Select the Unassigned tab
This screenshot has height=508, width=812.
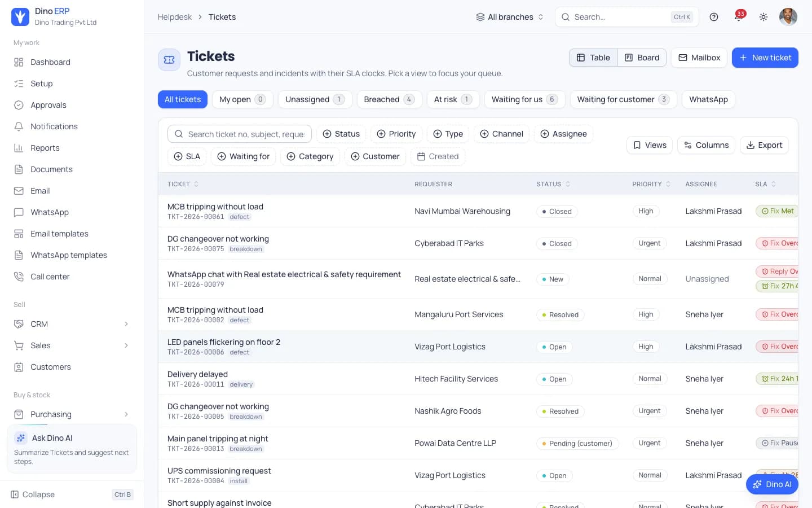315,99
